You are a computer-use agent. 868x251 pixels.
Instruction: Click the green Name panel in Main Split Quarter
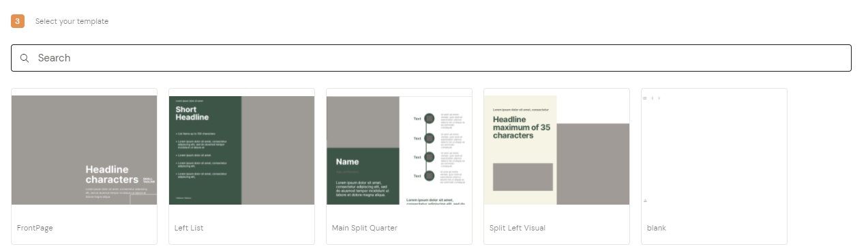click(363, 176)
